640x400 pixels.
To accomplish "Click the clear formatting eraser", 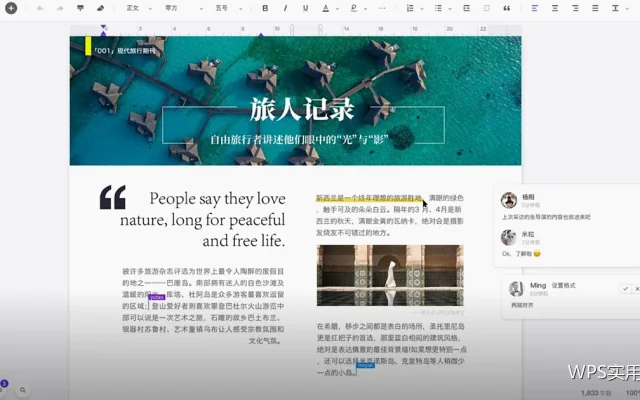I will [x=100, y=8].
